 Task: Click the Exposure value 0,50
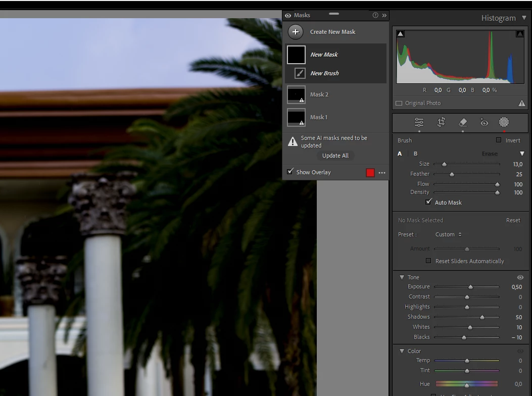[x=517, y=287]
